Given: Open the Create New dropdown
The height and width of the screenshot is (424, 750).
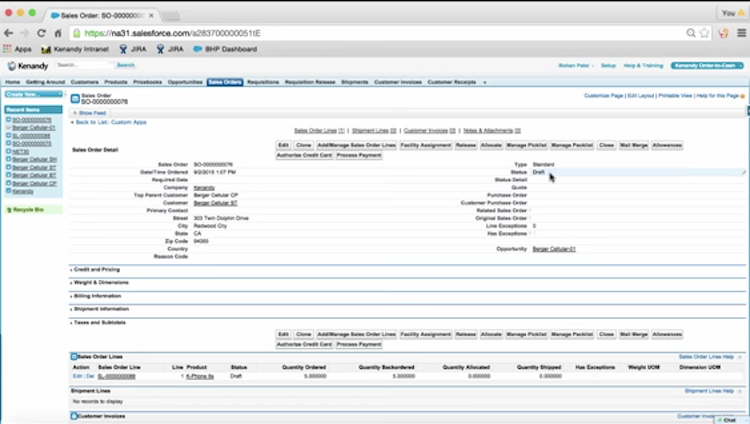Looking at the screenshot, I should click(x=33, y=94).
